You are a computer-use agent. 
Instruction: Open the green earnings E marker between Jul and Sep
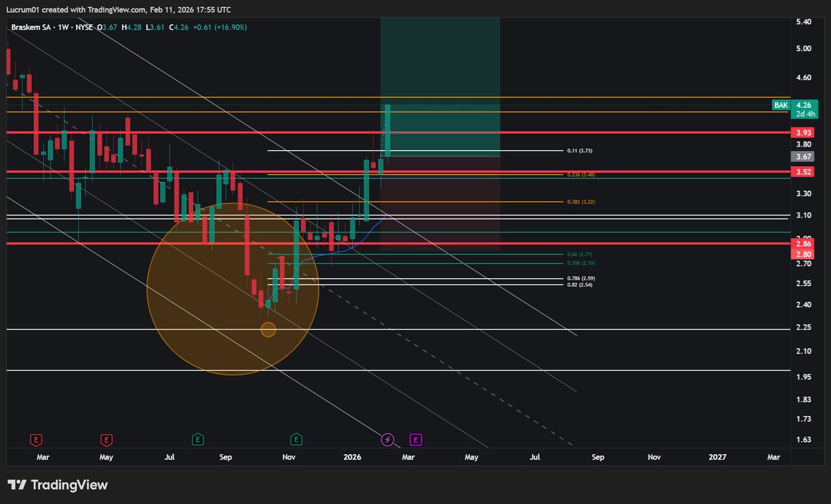[x=197, y=439]
